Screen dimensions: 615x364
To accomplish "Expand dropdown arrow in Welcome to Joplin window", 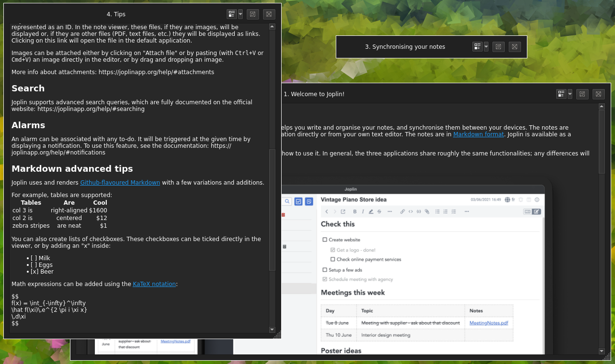I will (x=570, y=94).
